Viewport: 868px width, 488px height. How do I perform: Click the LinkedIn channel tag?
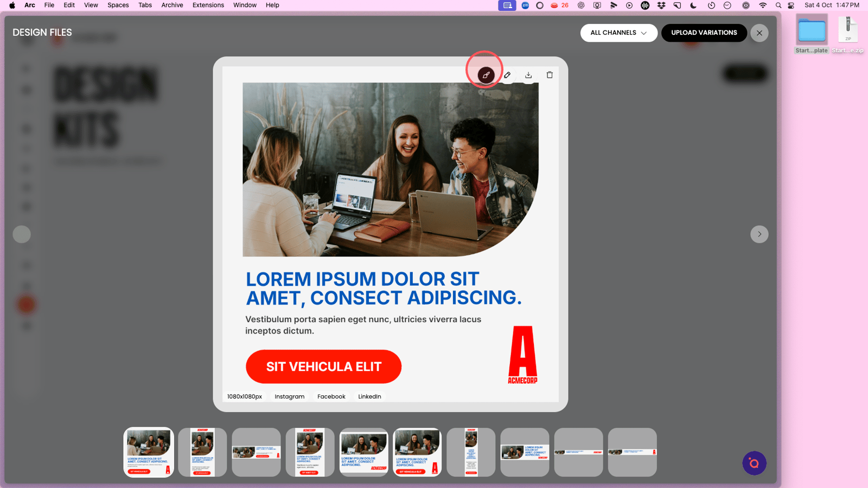coord(369,396)
